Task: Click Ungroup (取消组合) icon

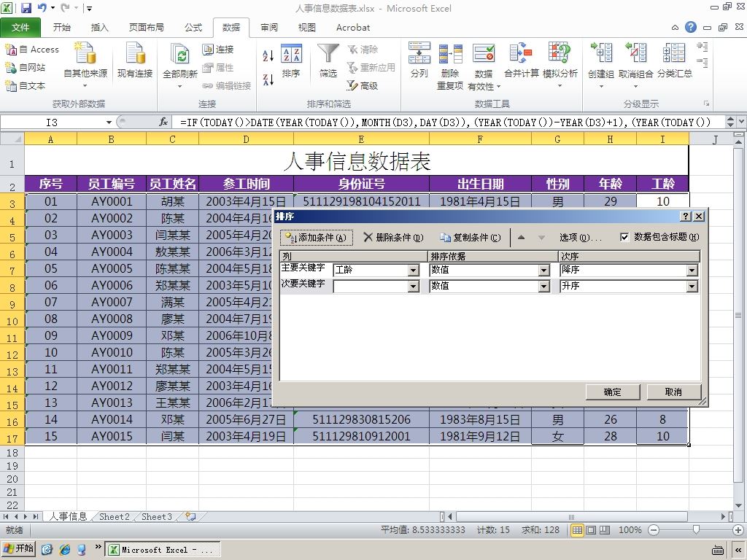Action: coord(636,53)
